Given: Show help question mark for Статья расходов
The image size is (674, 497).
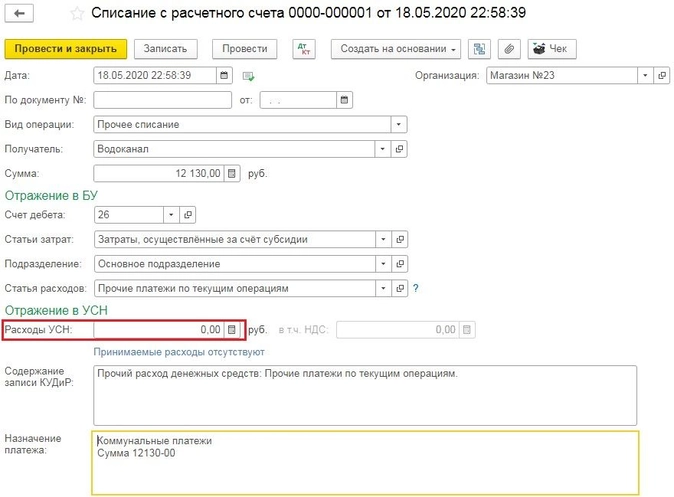Looking at the screenshot, I should point(416,288).
